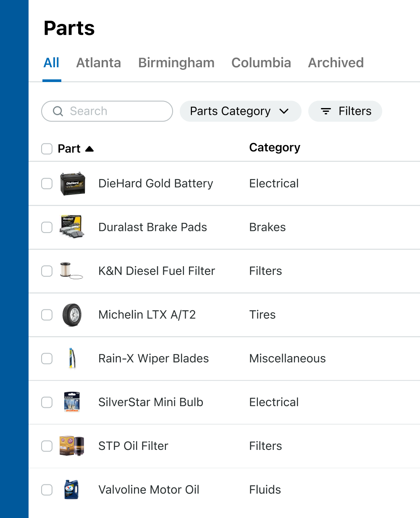The height and width of the screenshot is (518, 420).
Task: Open the Rain-X Wiper Blades part name
Action: click(154, 359)
